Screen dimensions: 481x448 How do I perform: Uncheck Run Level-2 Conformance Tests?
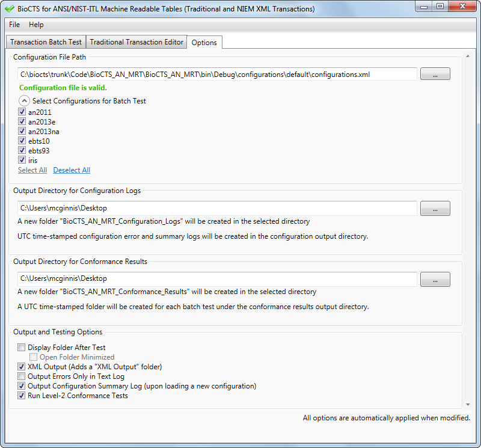(x=22, y=396)
